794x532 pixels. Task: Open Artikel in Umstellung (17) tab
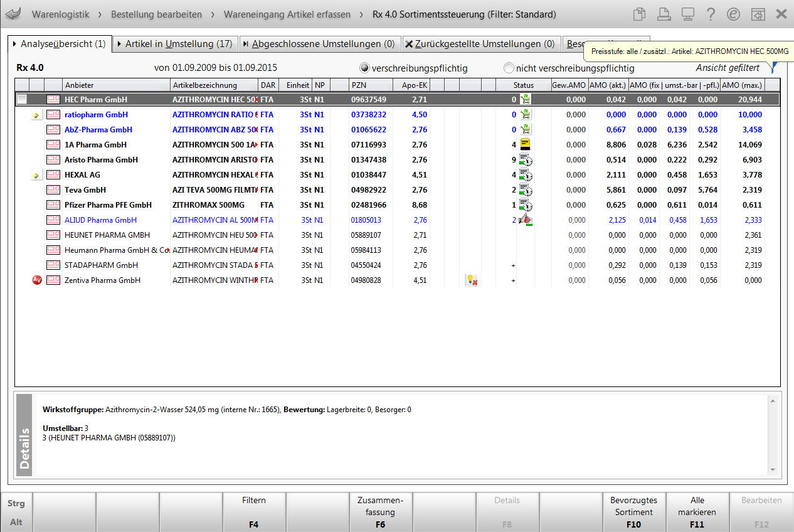tap(175, 44)
